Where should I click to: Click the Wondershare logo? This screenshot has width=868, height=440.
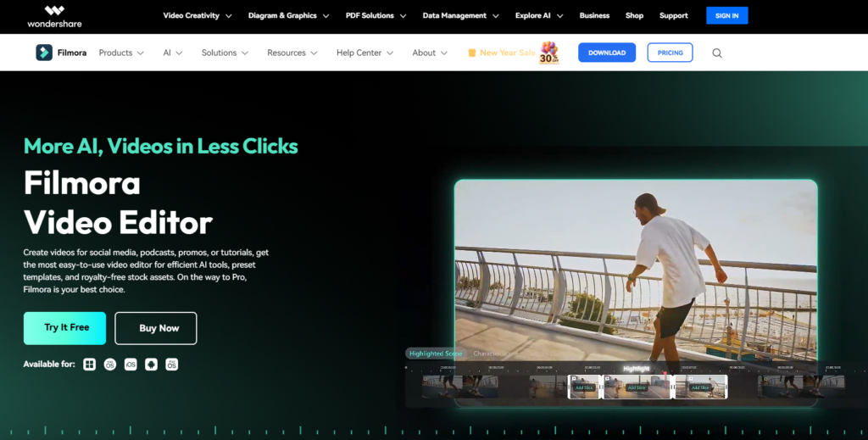click(x=55, y=17)
